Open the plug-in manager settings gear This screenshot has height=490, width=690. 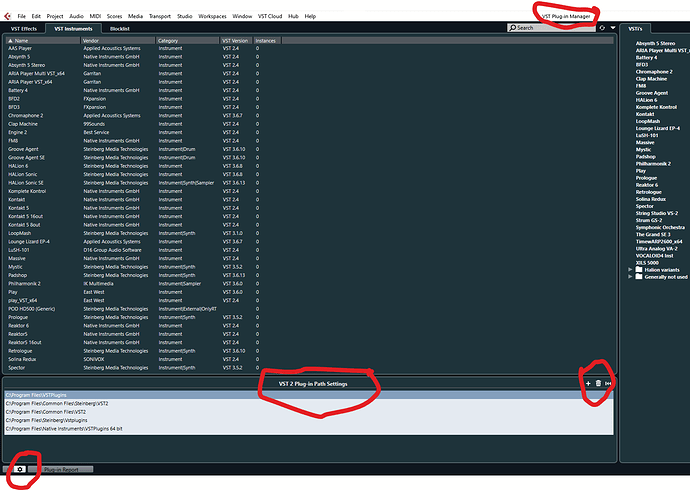point(19,469)
